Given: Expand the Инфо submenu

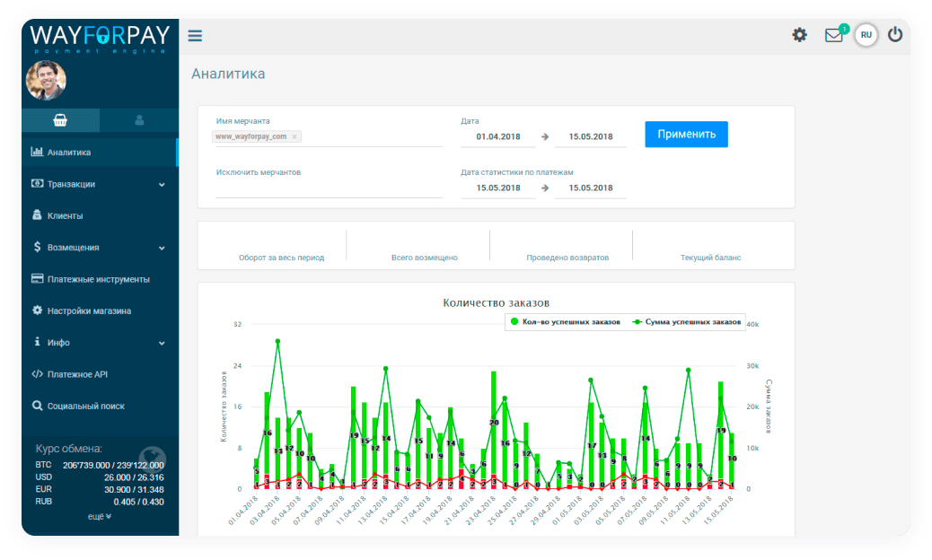Looking at the screenshot, I should (99, 343).
